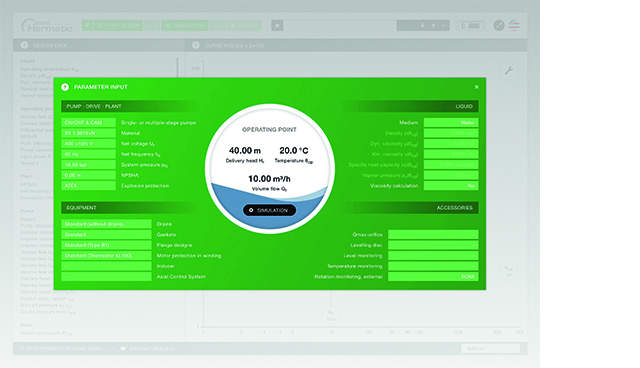
Task: Click the help icon next to Curve header
Action: click(196, 45)
